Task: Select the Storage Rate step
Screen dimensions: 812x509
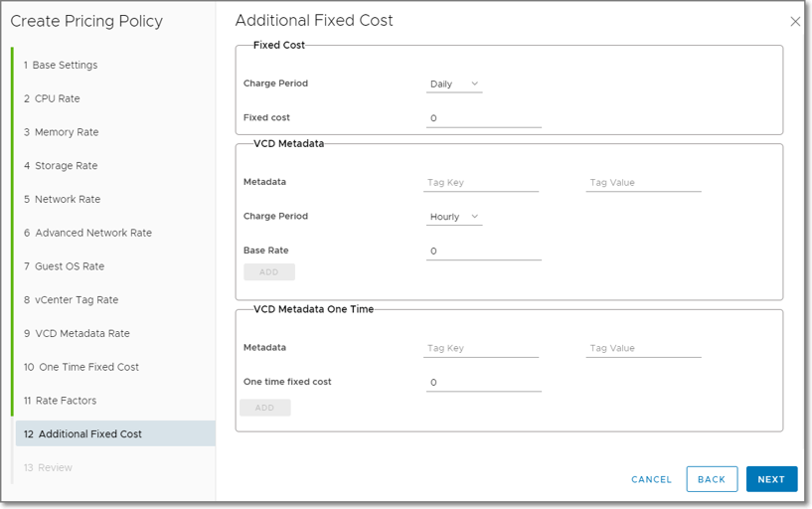Action: tap(66, 166)
